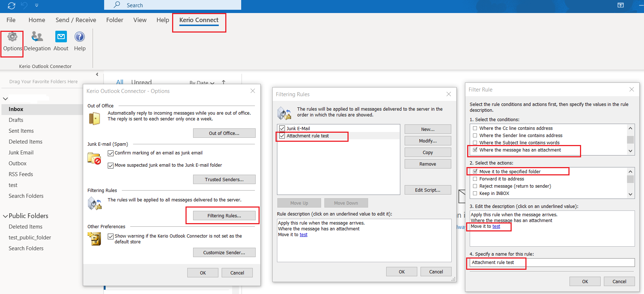The width and height of the screenshot is (644, 294).
Task: Click Modify... rule button
Action: tap(428, 141)
